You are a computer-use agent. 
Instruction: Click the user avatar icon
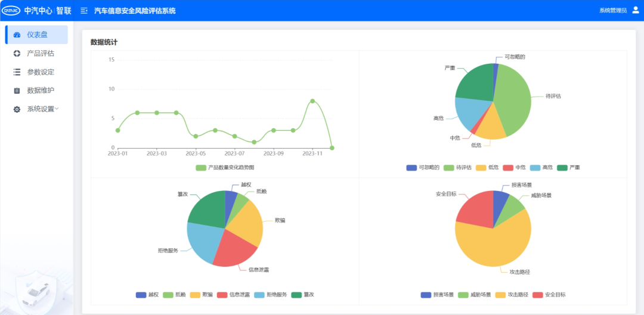click(x=636, y=10)
